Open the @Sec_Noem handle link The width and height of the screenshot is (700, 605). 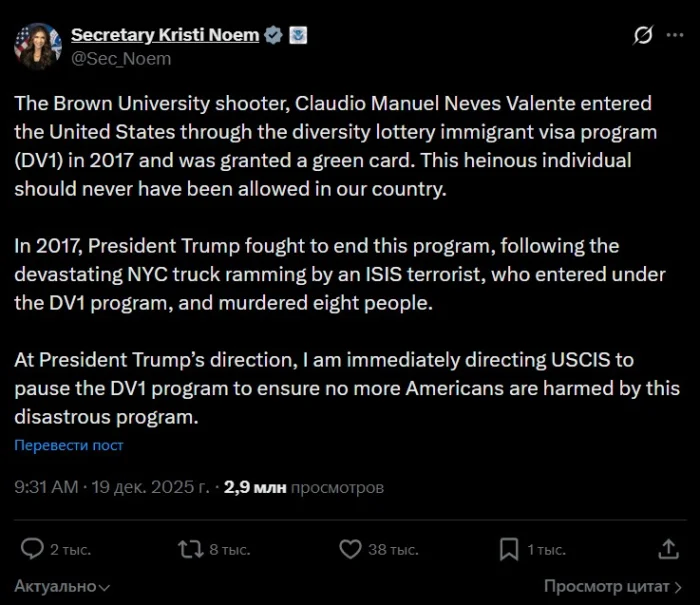120,58
